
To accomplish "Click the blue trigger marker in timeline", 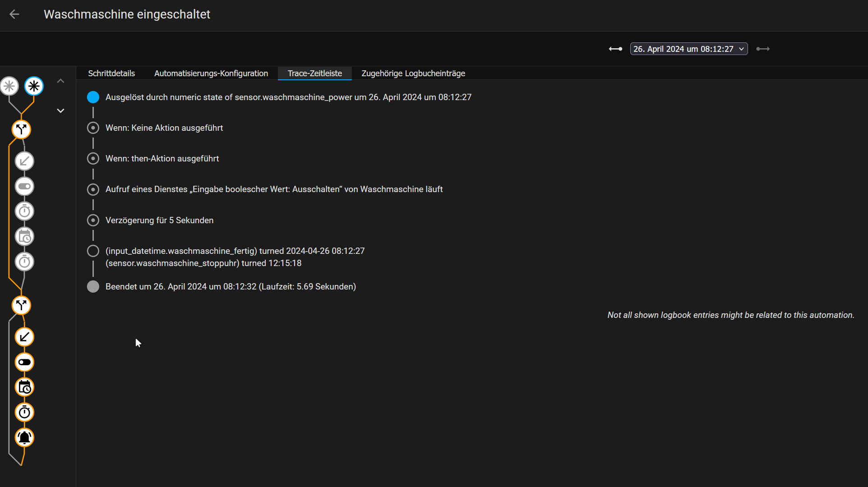I will tap(93, 97).
